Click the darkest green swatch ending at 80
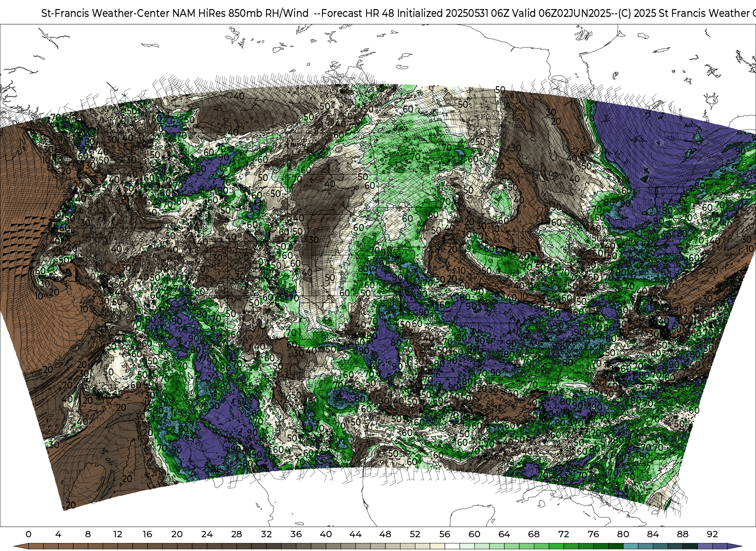The width and height of the screenshot is (756, 551). 615,546
